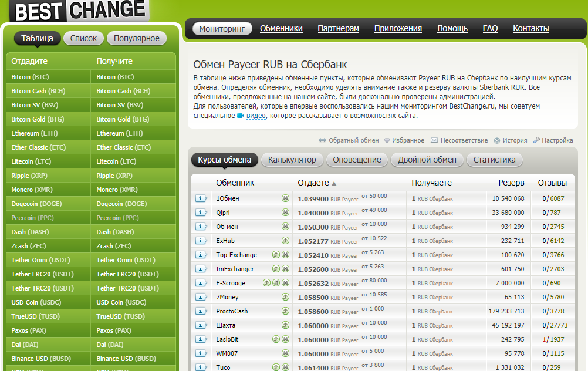Image resolution: width=588 pixels, height=371 pixels.
Task: Open reviews 0/27773 for Шахта
Action: click(555, 325)
